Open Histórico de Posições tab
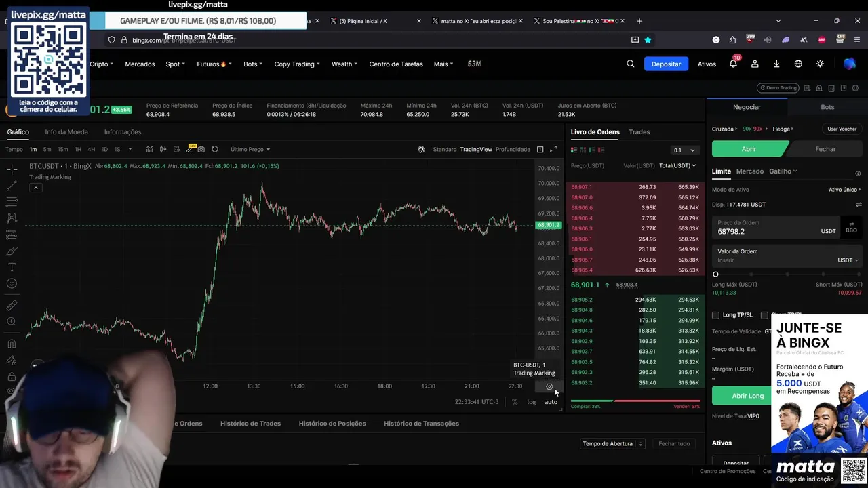Image resolution: width=868 pixels, height=488 pixels. click(x=332, y=424)
